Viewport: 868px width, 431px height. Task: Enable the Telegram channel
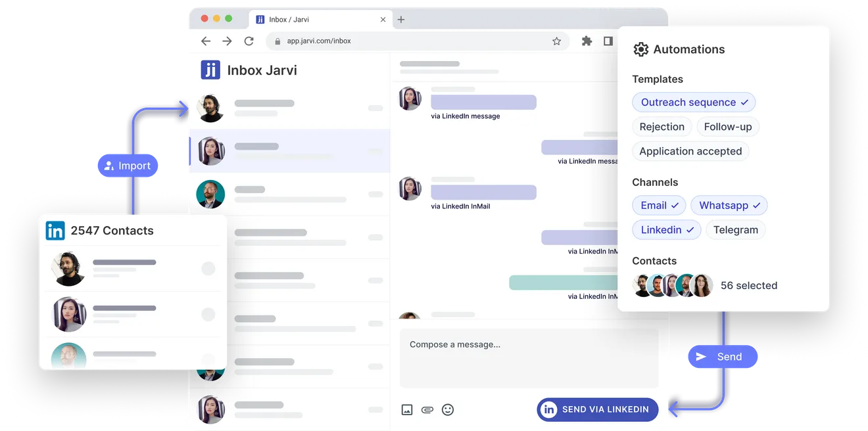tap(735, 230)
